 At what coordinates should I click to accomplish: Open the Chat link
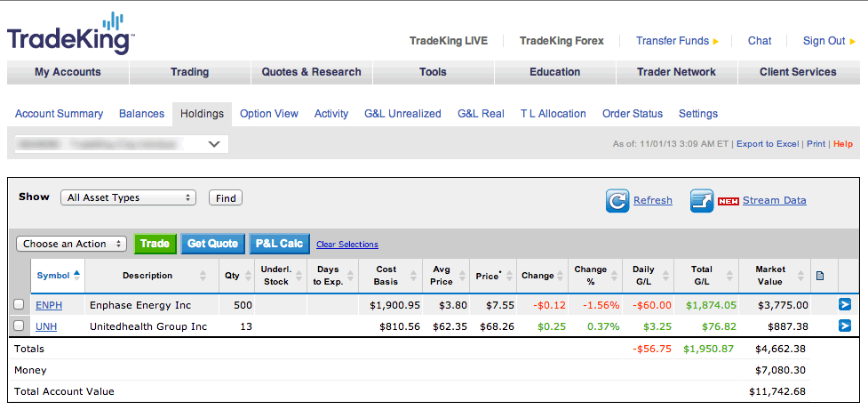(760, 41)
